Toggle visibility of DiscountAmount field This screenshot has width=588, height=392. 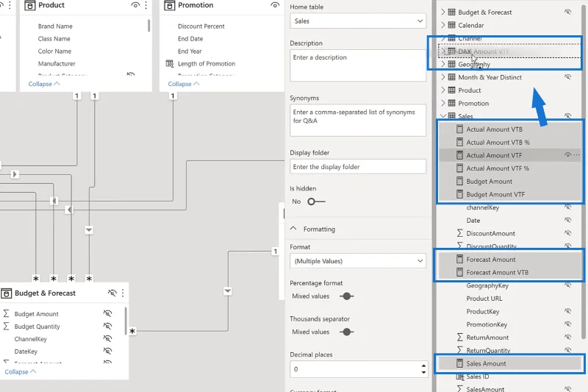[x=568, y=233]
